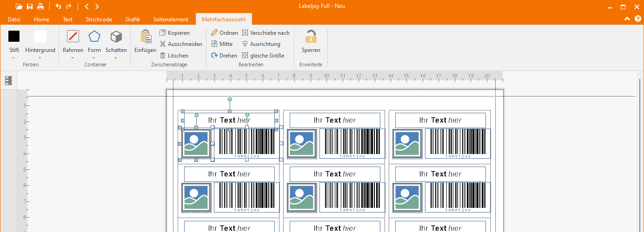Expand the Hintergrund dropdown arrow
Viewport: 644px width, 232px height.
tap(40, 58)
